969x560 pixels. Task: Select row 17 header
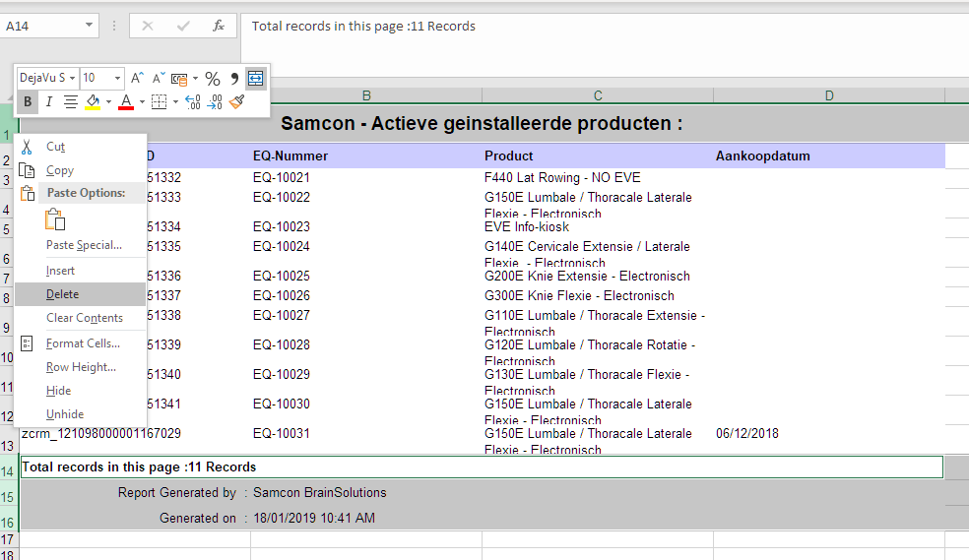tap(8, 539)
